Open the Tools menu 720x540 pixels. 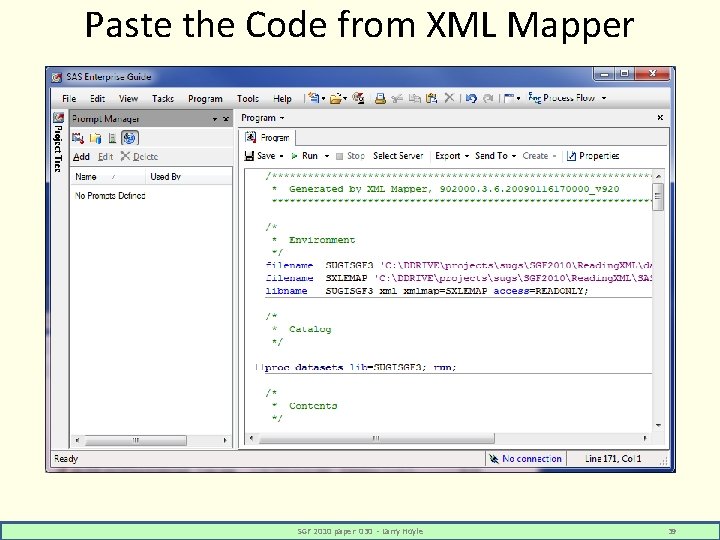click(248, 98)
